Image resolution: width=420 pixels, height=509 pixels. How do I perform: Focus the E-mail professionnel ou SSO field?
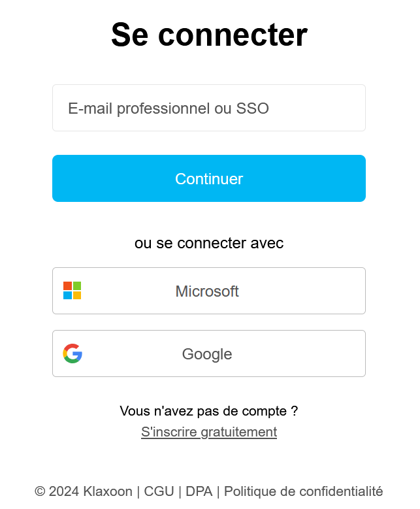tap(209, 108)
